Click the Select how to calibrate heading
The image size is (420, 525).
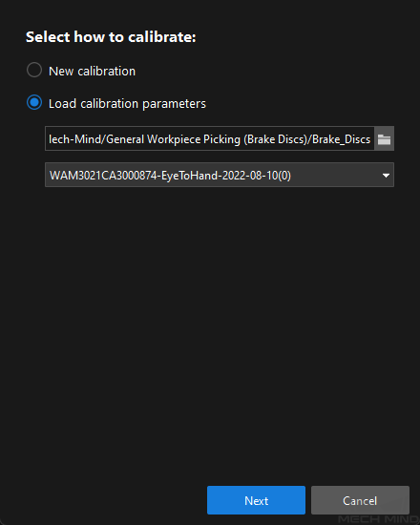click(111, 37)
